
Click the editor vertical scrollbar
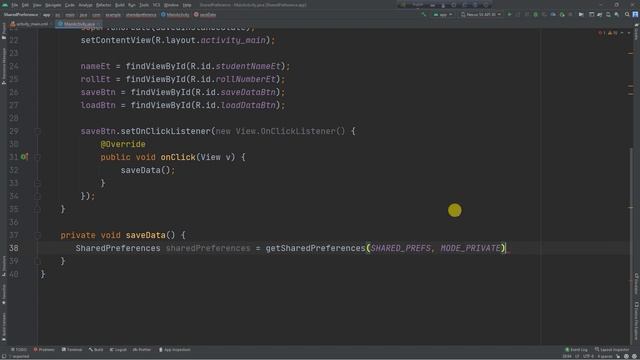click(631, 245)
